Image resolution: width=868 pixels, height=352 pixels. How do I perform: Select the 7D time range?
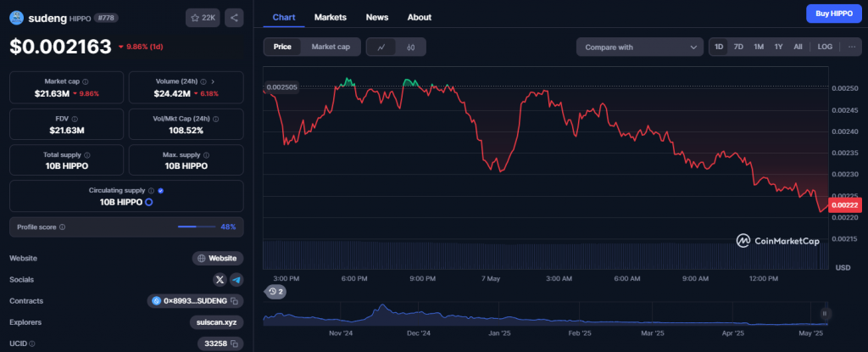pos(738,47)
